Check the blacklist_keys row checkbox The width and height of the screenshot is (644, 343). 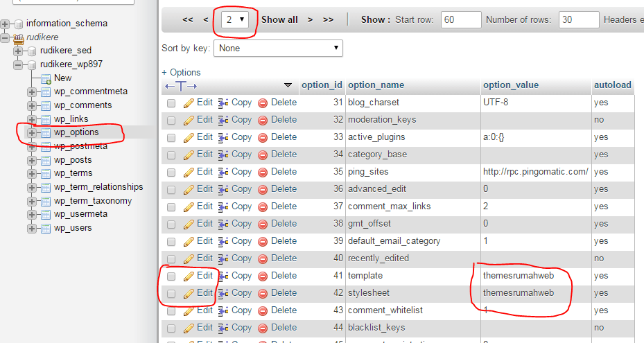pyautogui.click(x=171, y=328)
